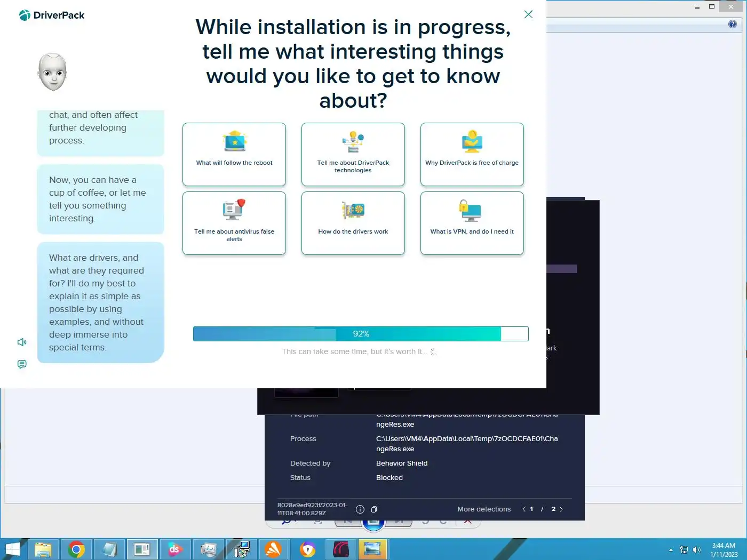Click the 'What are drivers' chat message
The width and height of the screenshot is (747, 560).
[x=100, y=302]
